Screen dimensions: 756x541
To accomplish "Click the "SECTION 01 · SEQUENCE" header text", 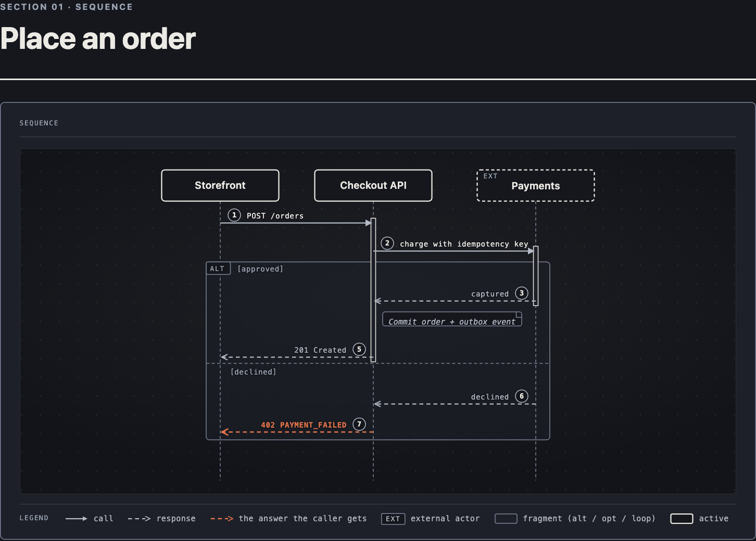I will [67, 7].
